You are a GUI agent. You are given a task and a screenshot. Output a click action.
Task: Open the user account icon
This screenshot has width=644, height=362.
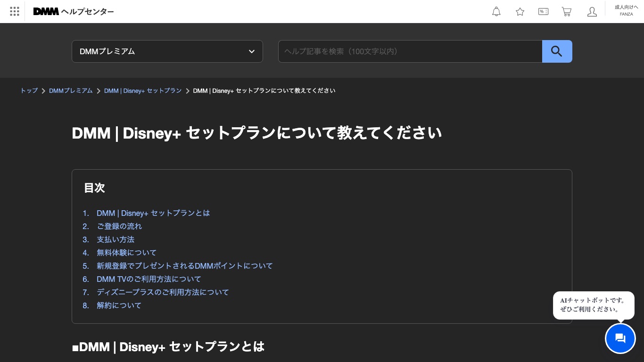[592, 11]
